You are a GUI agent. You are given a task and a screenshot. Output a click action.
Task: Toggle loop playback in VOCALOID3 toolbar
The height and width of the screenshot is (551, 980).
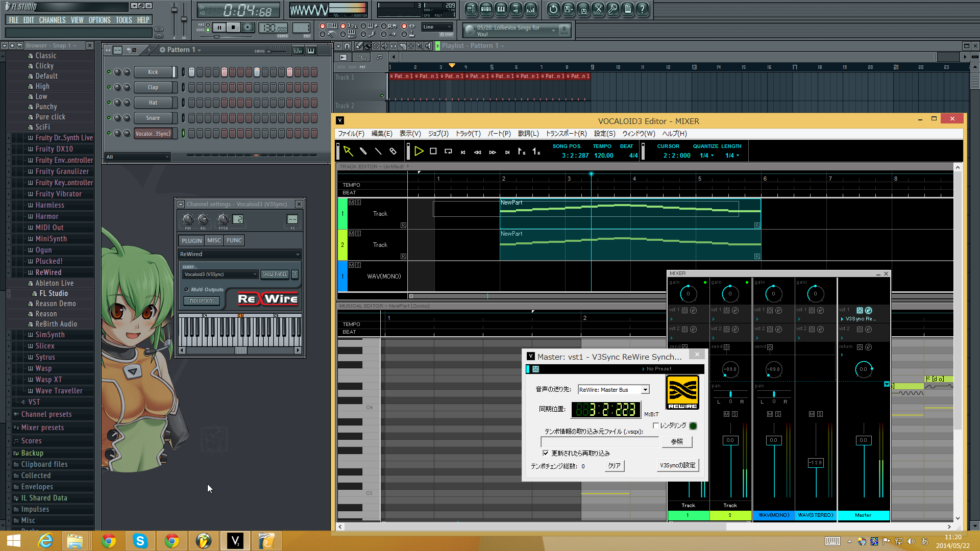pyautogui.click(x=448, y=151)
